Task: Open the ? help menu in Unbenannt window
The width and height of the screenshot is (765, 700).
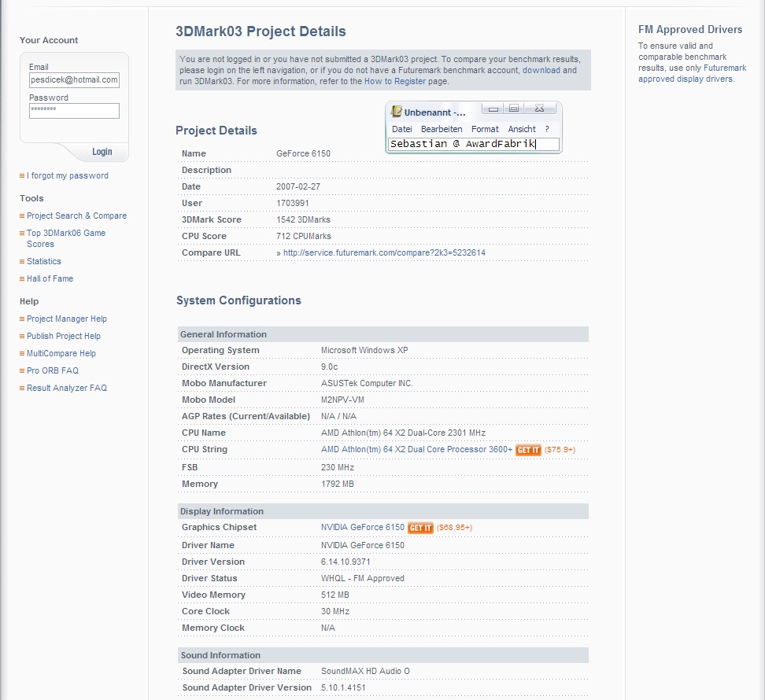Action: (547, 129)
